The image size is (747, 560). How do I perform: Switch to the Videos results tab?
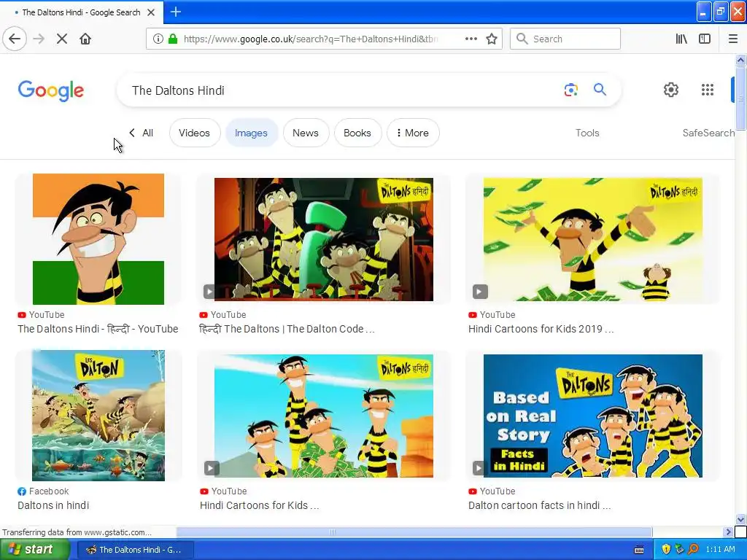point(194,133)
